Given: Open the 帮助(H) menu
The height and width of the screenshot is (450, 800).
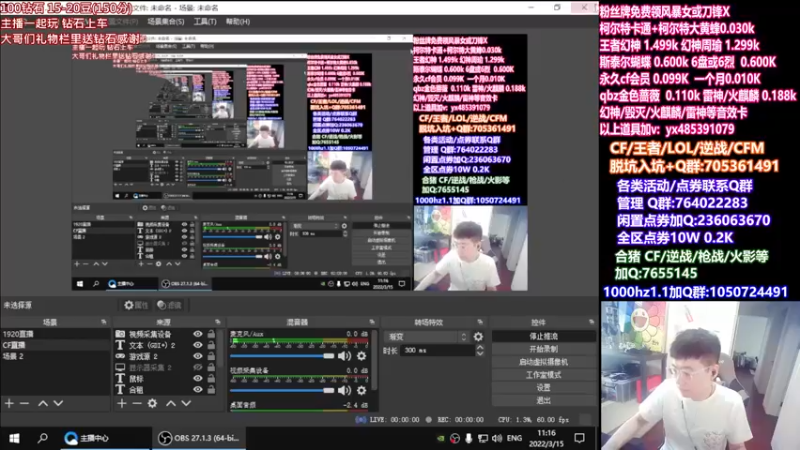Looking at the screenshot, I should click(x=238, y=22).
